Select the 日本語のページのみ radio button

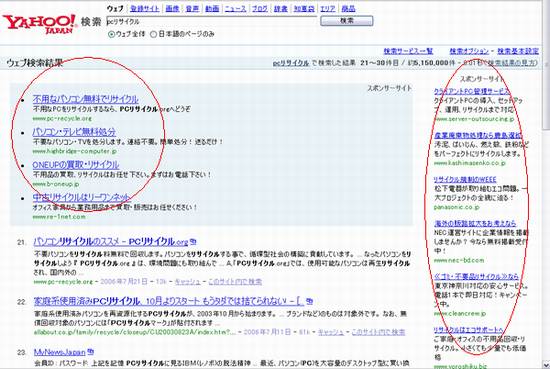click(153, 34)
